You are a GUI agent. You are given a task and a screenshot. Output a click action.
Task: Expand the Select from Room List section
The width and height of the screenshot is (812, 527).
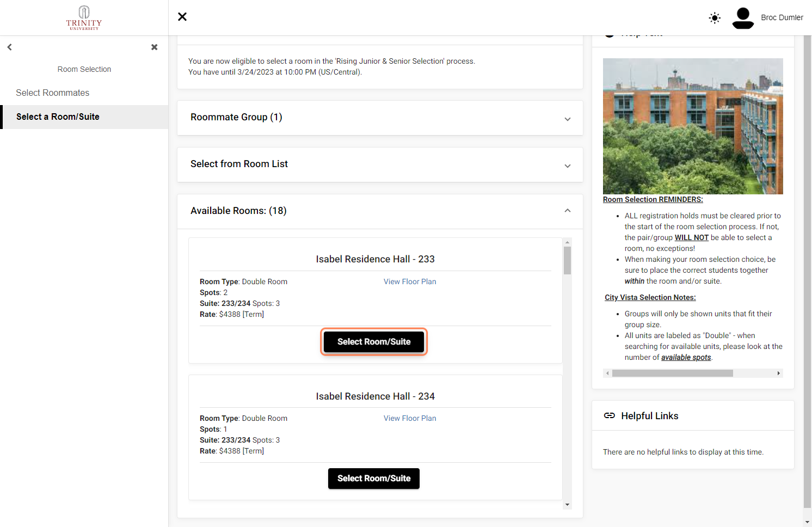380,164
